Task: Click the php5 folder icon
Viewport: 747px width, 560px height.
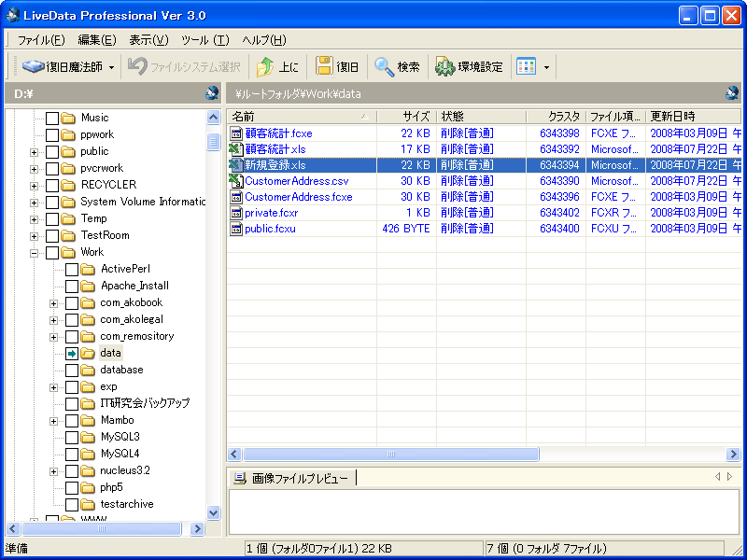Action: (88, 487)
